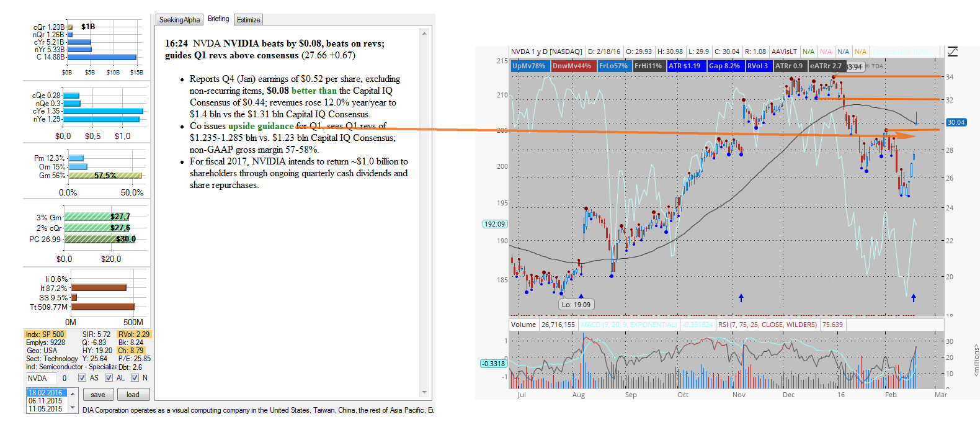Click the small blue arrow marker near August

[581, 296]
